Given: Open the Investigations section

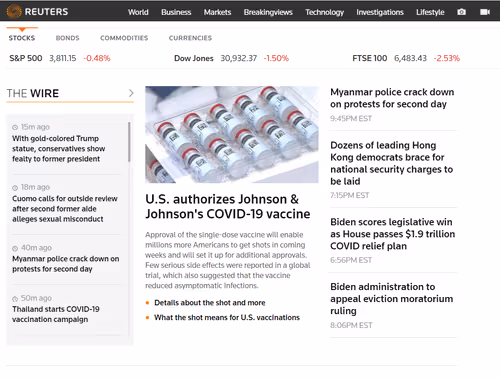Looking at the screenshot, I should pos(380,12).
